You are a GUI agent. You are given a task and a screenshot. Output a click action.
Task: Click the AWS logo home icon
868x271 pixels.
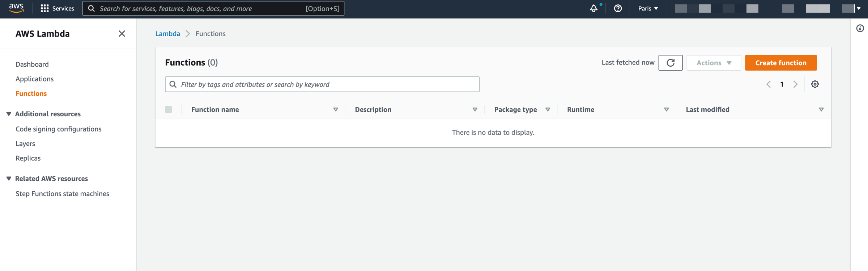(x=16, y=8)
